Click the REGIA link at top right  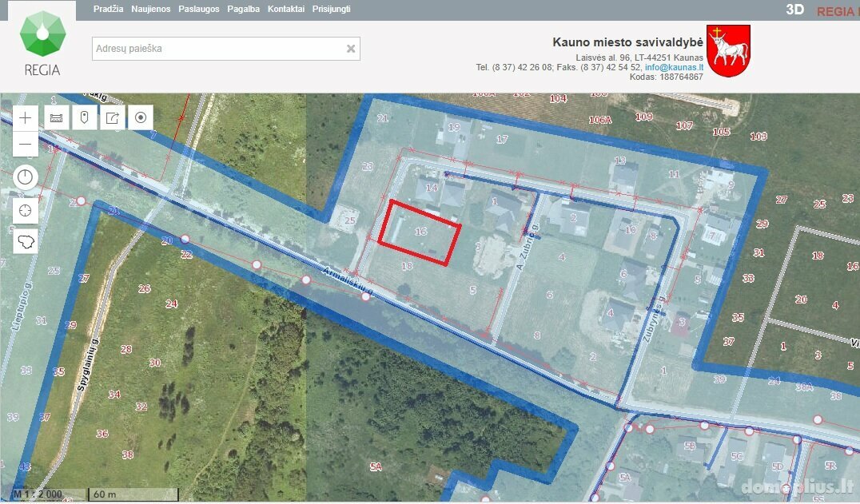coord(838,11)
